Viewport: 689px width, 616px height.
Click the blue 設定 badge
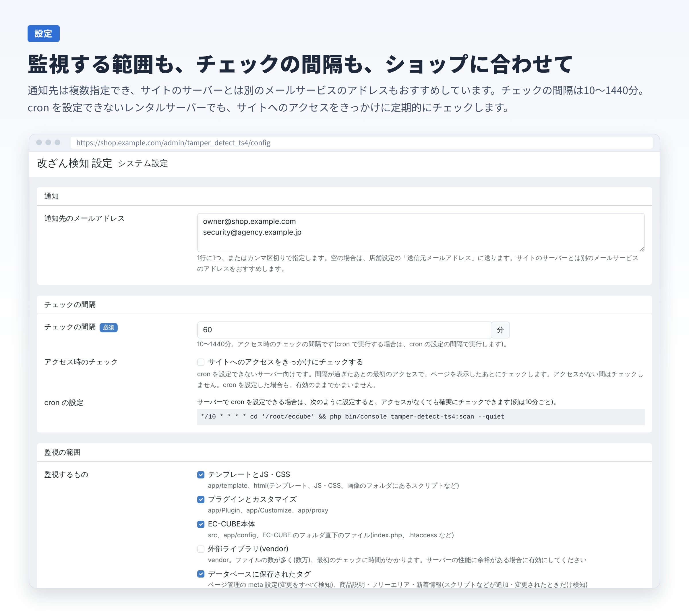43,34
